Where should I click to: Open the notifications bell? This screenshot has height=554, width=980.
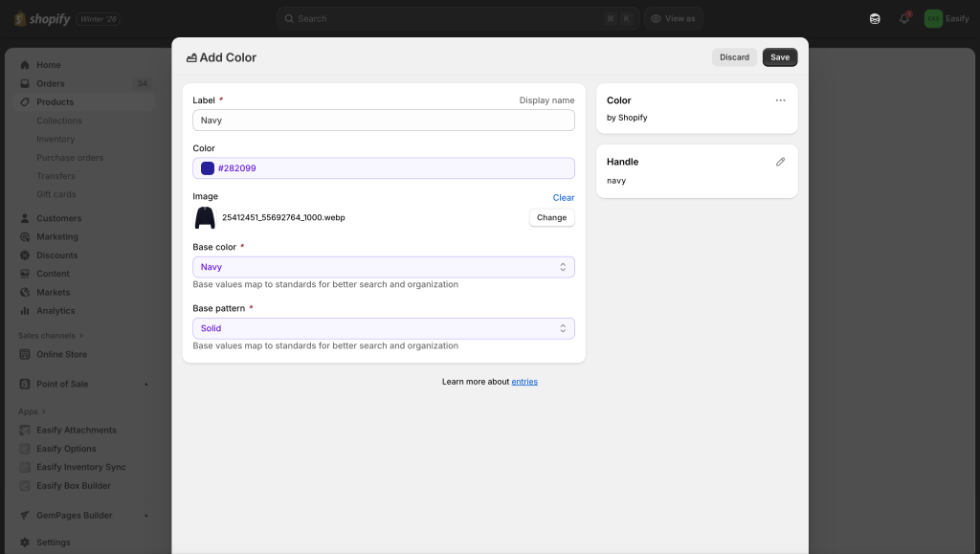(x=903, y=18)
